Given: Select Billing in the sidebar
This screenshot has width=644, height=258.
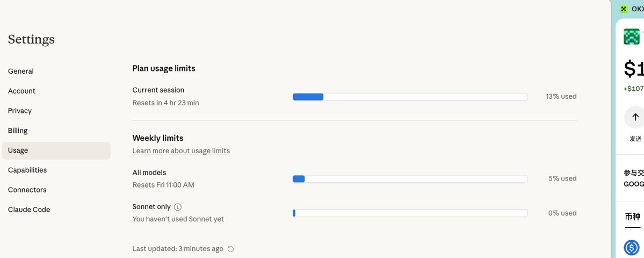Looking at the screenshot, I should (x=18, y=131).
